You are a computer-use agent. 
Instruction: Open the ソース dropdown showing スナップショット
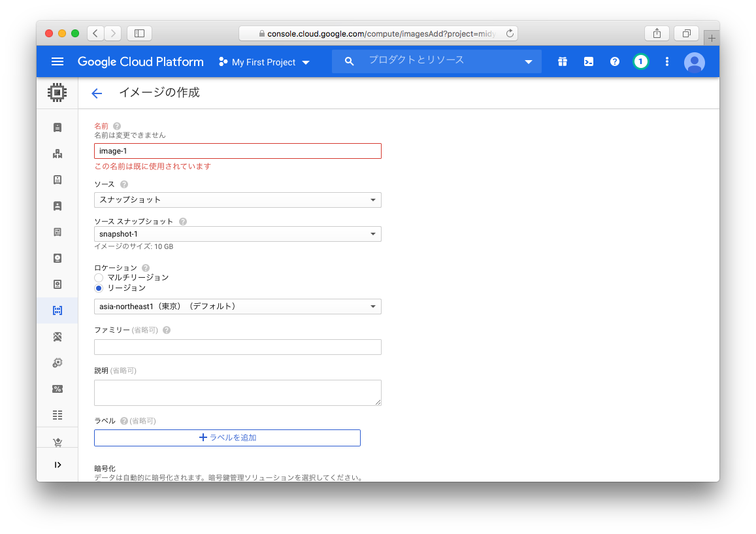tap(237, 200)
